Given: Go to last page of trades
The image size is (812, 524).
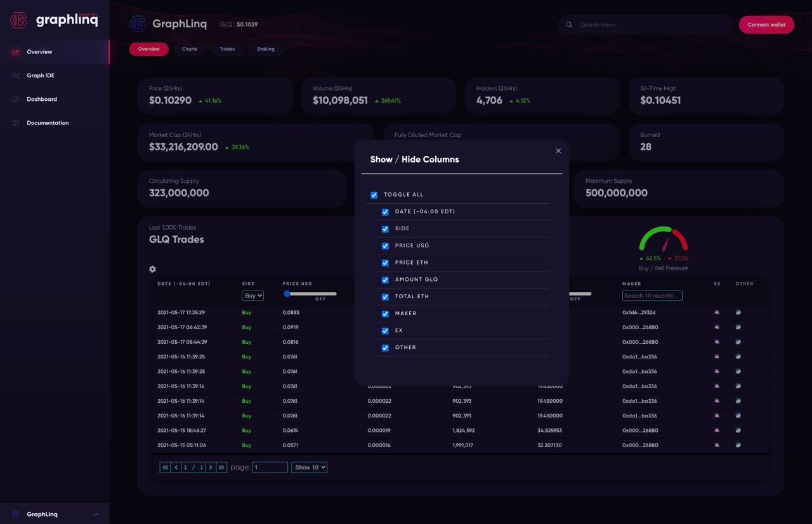Looking at the screenshot, I should click(x=221, y=468).
